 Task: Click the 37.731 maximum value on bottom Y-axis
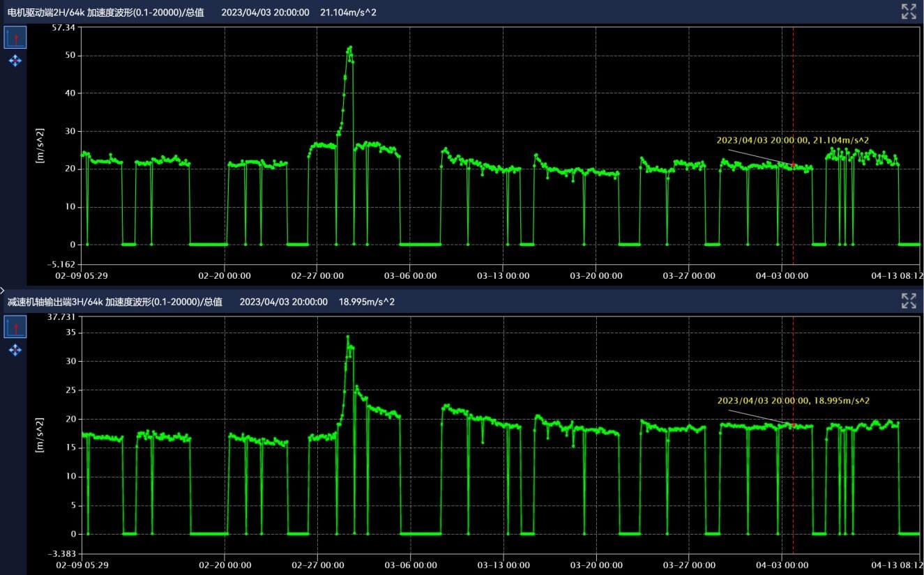click(x=61, y=316)
